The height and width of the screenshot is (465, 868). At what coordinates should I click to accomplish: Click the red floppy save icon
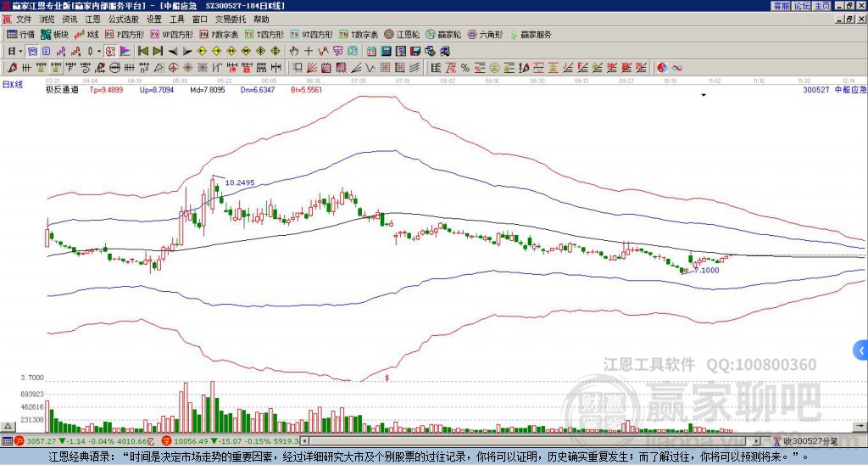click(x=415, y=52)
